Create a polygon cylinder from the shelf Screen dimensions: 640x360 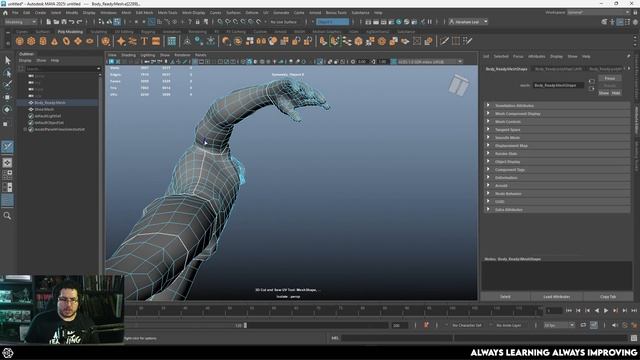43,41
